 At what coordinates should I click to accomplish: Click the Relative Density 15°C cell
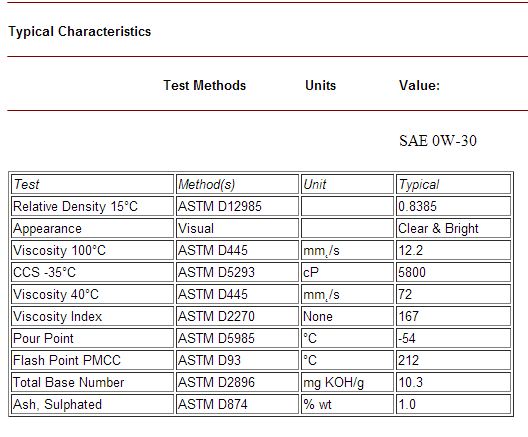(92, 206)
